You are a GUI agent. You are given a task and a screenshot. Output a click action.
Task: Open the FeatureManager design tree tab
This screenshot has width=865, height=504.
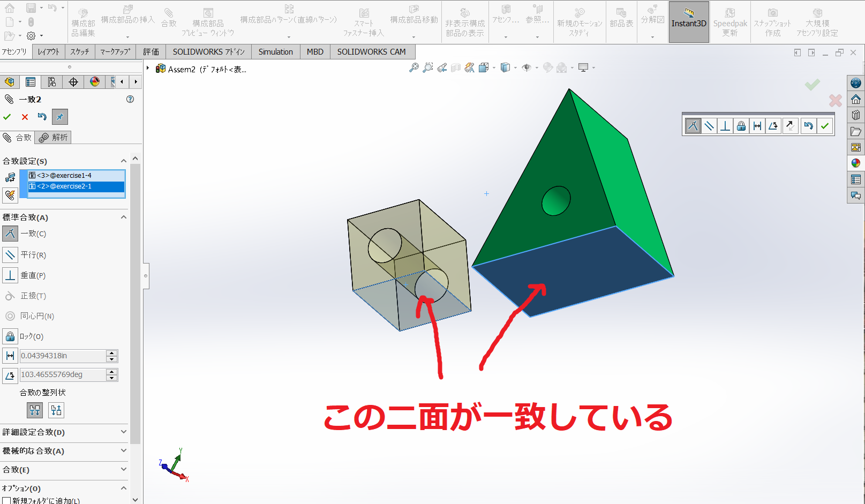point(9,82)
